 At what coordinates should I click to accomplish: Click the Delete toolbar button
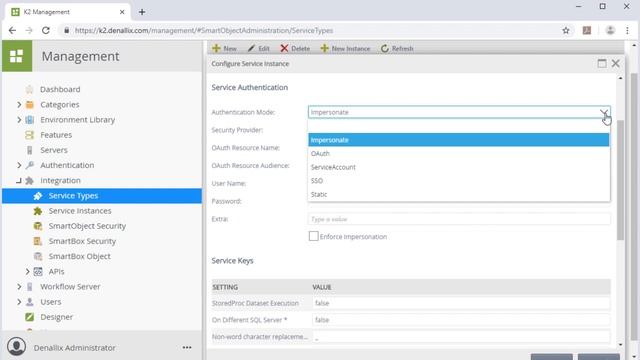[295, 49]
